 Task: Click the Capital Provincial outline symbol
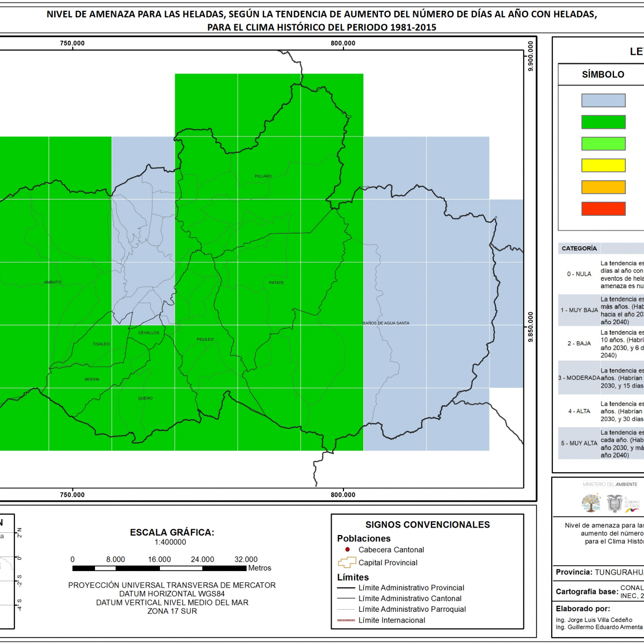coord(347,562)
